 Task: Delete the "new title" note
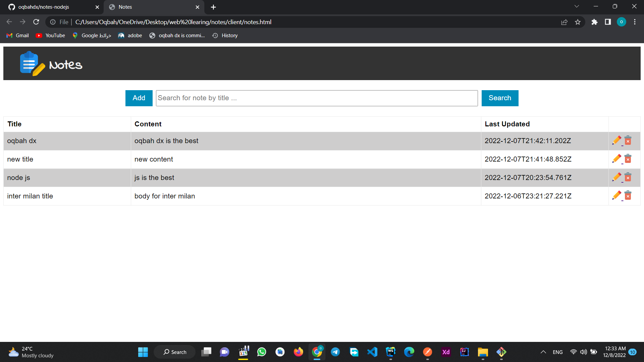click(628, 159)
